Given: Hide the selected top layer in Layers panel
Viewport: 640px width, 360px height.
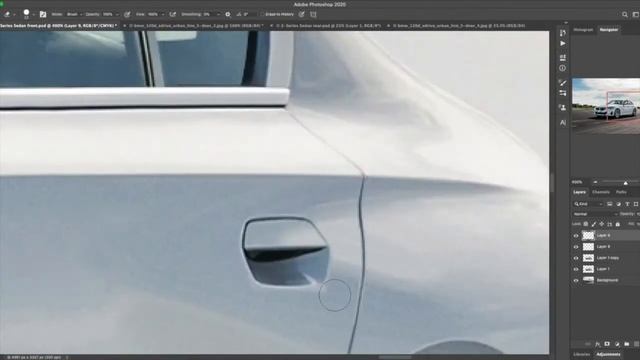Looking at the screenshot, I should click(576, 236).
